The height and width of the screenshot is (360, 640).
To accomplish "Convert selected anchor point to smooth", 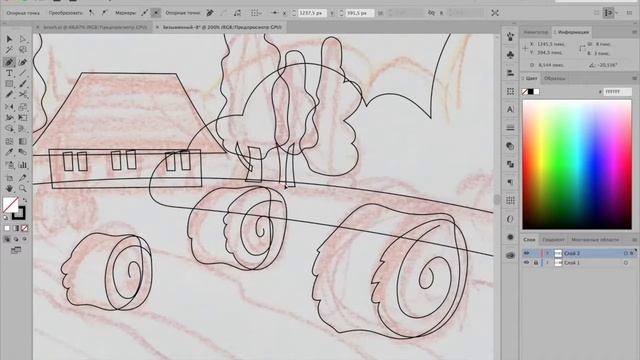I will [104, 13].
